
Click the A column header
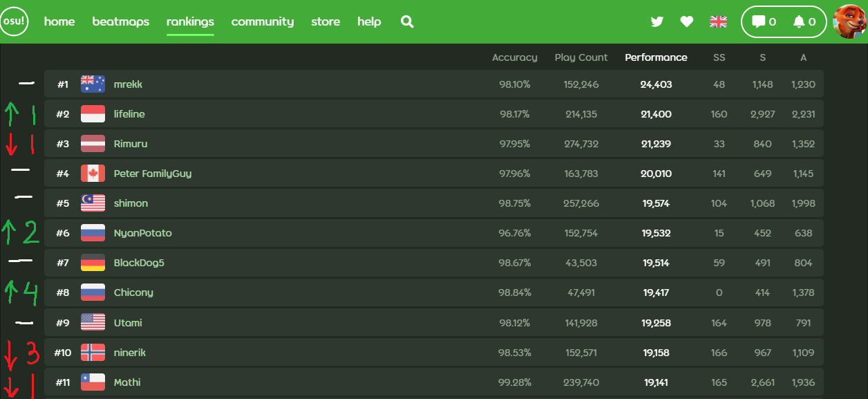pyautogui.click(x=804, y=57)
